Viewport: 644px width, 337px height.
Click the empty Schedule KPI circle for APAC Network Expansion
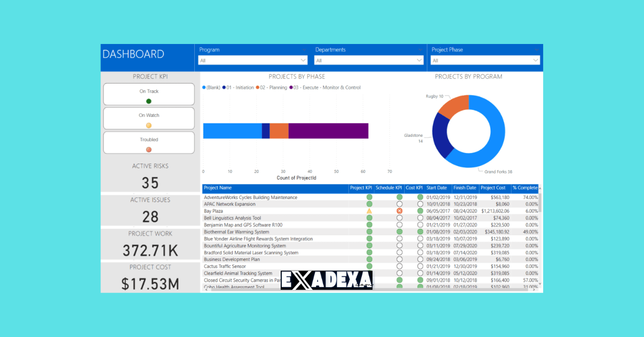(399, 204)
